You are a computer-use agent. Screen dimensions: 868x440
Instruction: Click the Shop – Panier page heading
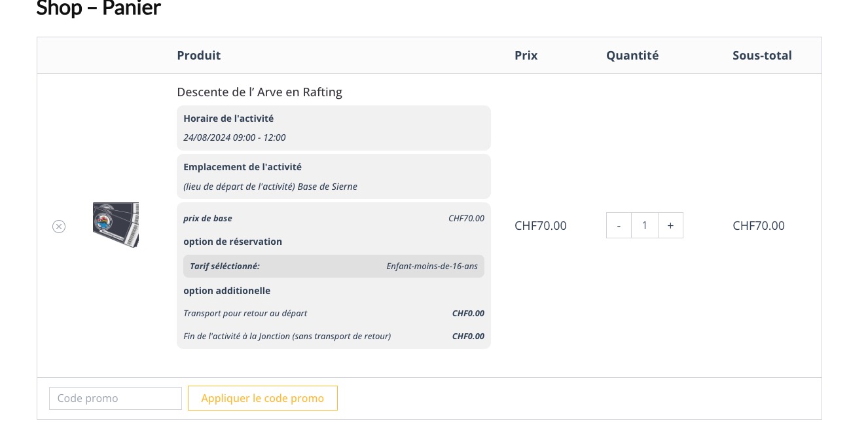[99, 9]
